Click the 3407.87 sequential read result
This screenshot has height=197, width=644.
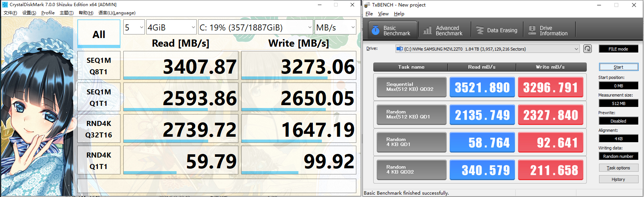click(181, 66)
